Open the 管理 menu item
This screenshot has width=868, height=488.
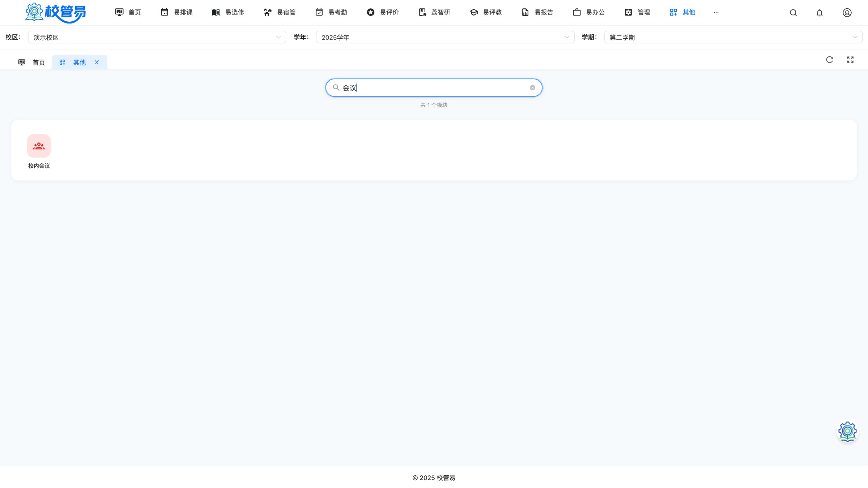(x=637, y=12)
